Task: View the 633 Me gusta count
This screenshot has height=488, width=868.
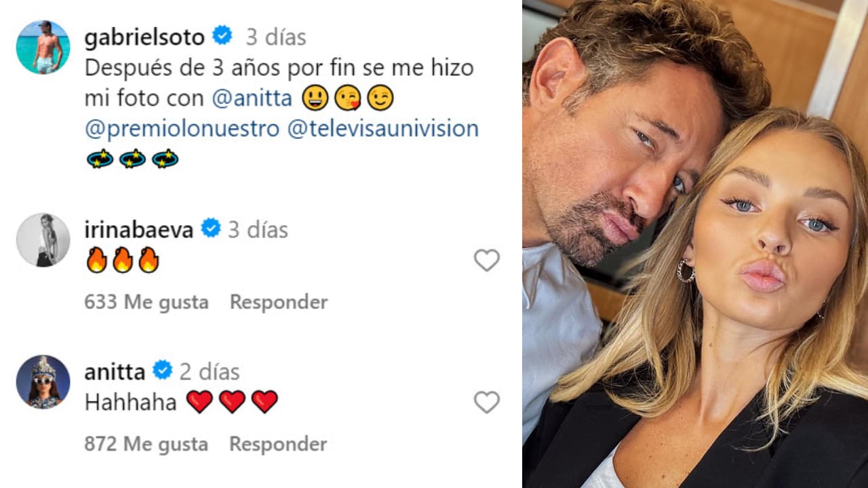Action: coord(146,302)
